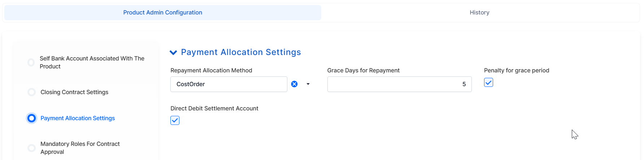Clear the CostOrder selection with the X icon
The width and height of the screenshot is (644, 160).
point(295,84)
